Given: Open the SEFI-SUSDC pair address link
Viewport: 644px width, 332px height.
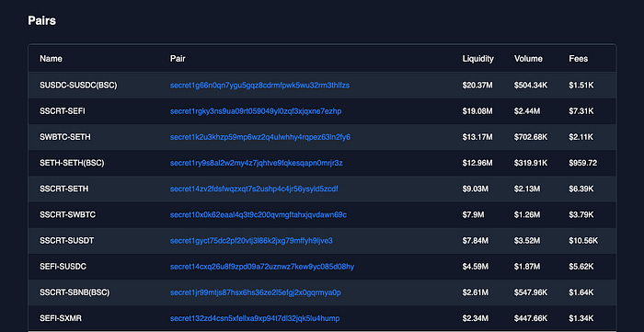Looking at the screenshot, I should [262, 267].
